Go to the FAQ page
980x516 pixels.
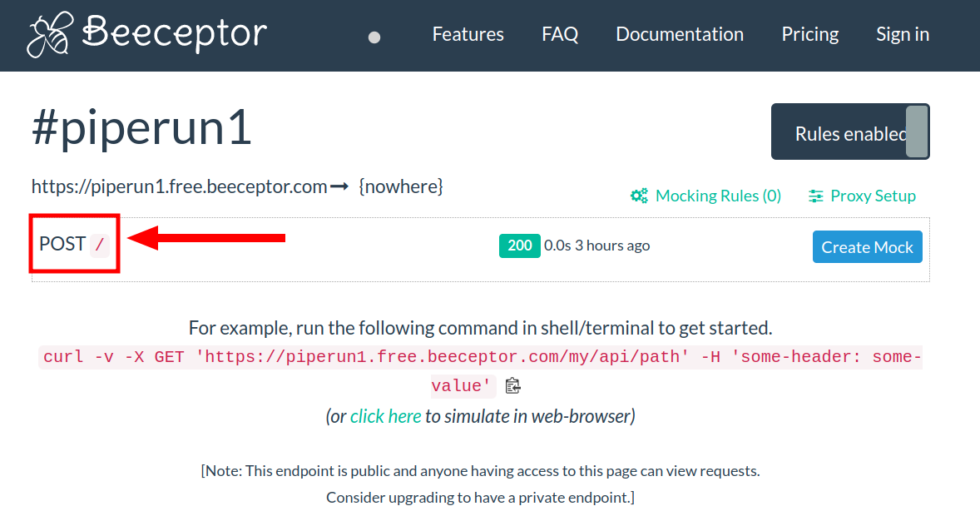pos(560,34)
